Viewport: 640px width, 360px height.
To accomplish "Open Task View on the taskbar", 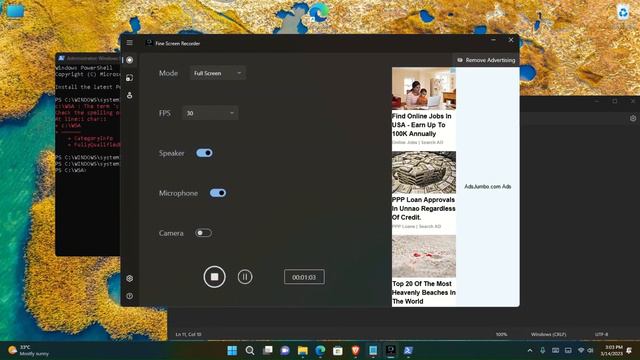I will [x=267, y=350].
